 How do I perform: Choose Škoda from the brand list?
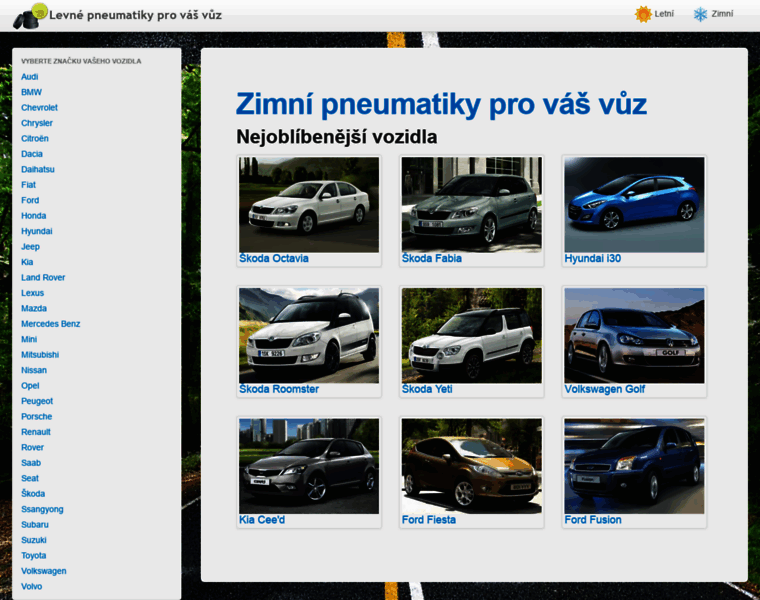33,494
